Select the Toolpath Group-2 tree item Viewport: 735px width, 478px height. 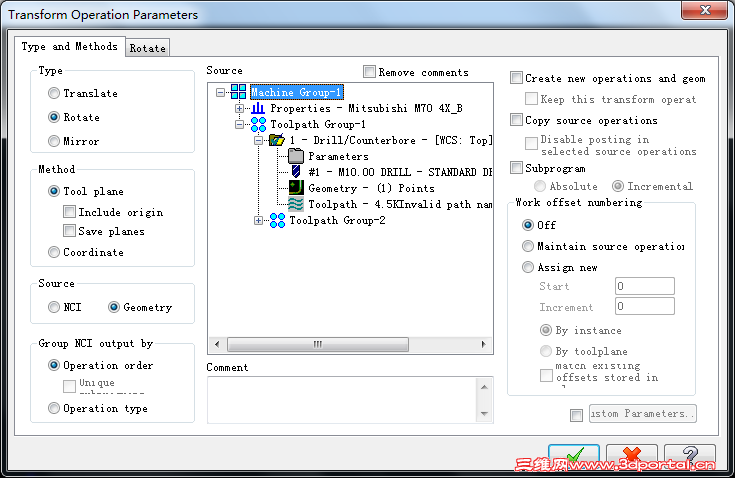[337, 220]
